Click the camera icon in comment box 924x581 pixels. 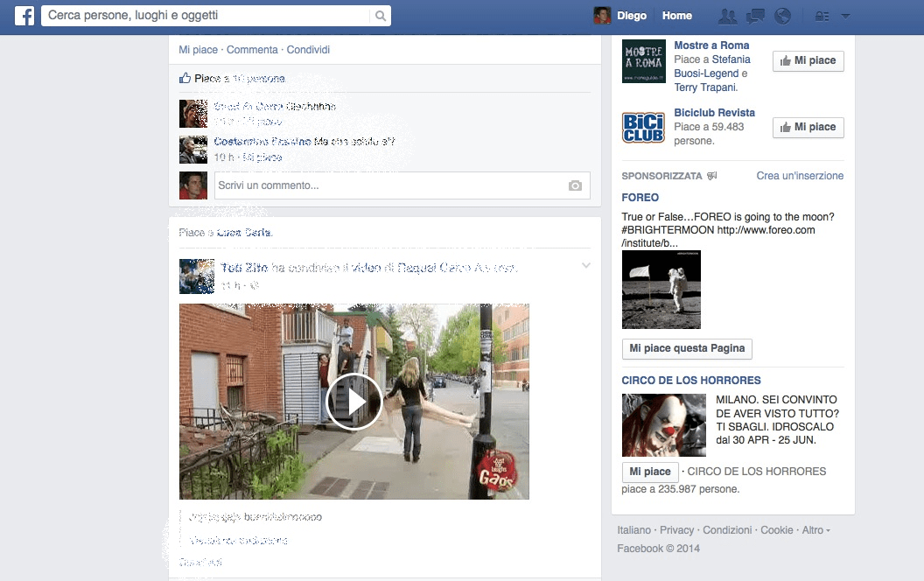(x=575, y=185)
